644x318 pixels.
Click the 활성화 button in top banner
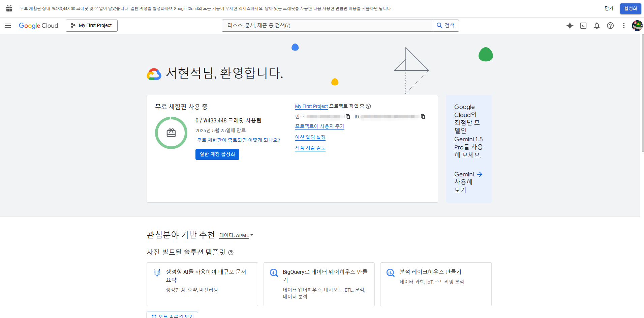[631, 8]
